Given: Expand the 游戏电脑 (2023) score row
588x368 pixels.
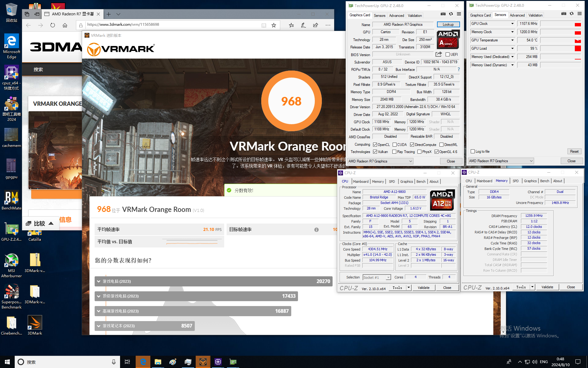Looking at the screenshot, I should pyautogui.click(x=213, y=281).
